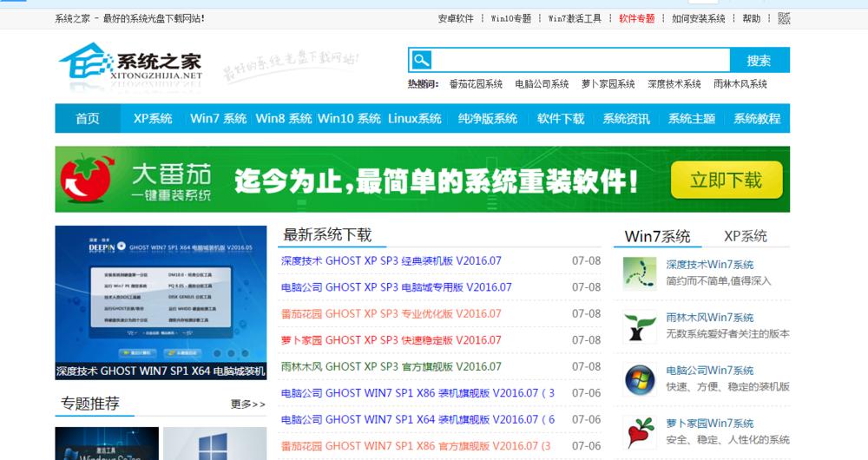Click the 电脑公司Win7系统 Windows orb icon
The height and width of the screenshot is (460, 868).
click(x=640, y=380)
